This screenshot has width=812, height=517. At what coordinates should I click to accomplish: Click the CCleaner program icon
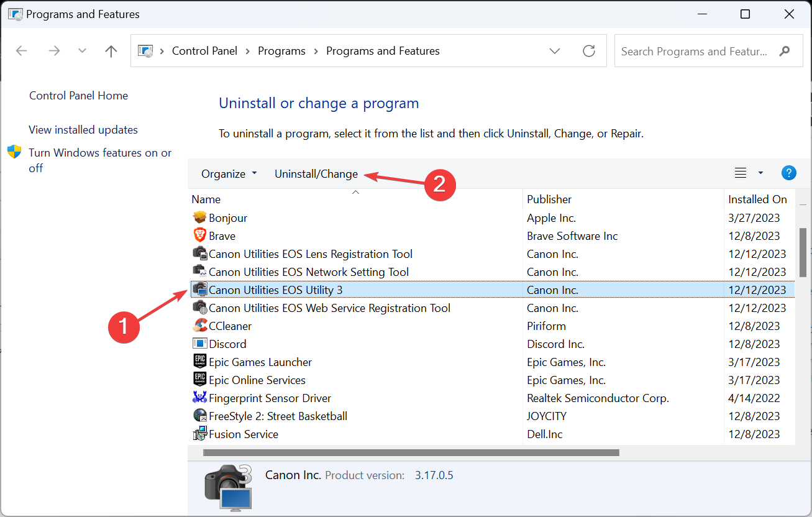tap(199, 326)
